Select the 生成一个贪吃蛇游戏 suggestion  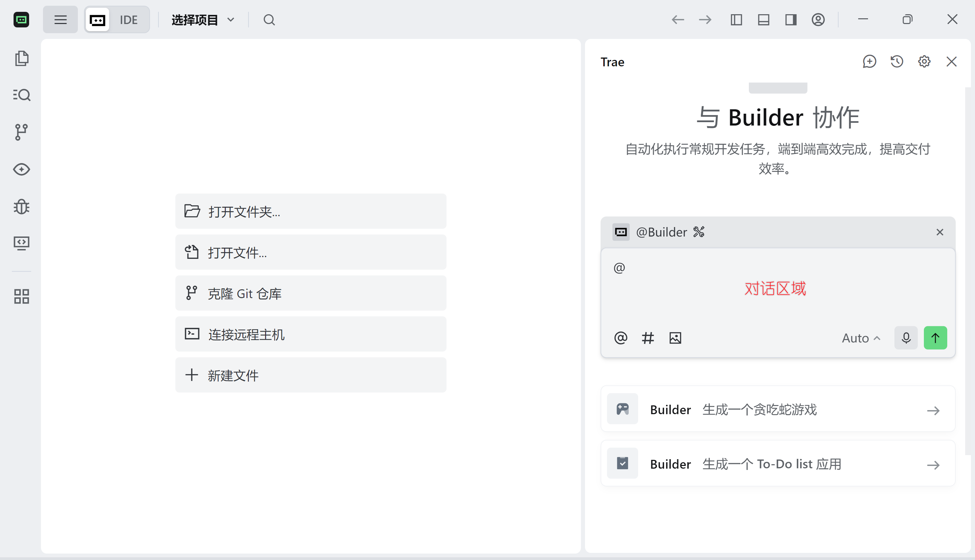tap(778, 409)
